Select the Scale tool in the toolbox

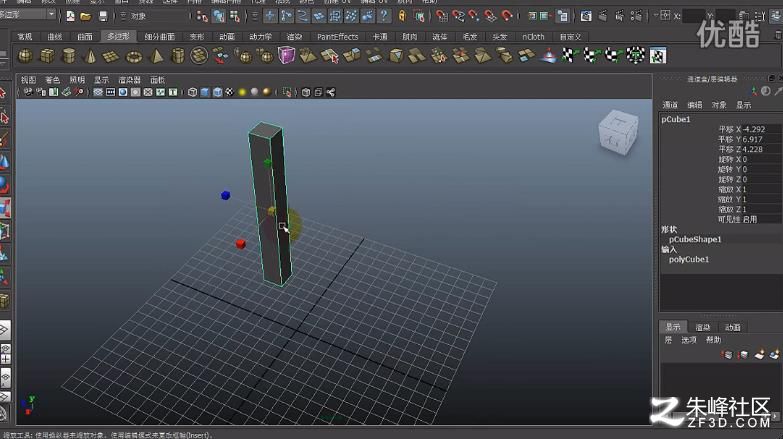tap(4, 208)
